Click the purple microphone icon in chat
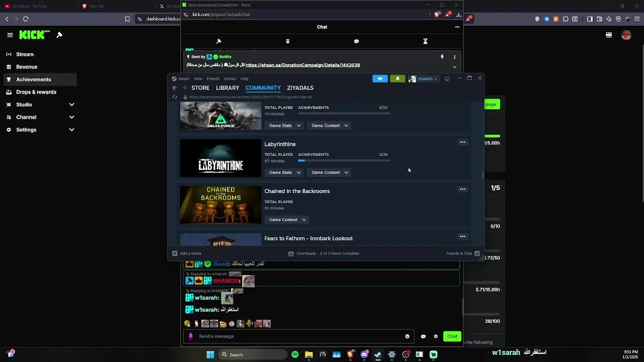Image resolution: width=644 pixels, height=362 pixels. point(190,336)
